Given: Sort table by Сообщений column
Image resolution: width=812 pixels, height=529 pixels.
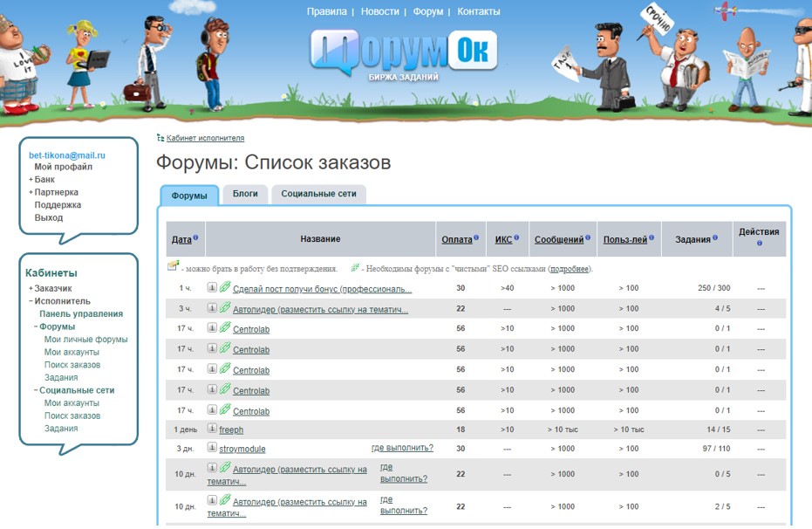Looking at the screenshot, I should [x=559, y=240].
